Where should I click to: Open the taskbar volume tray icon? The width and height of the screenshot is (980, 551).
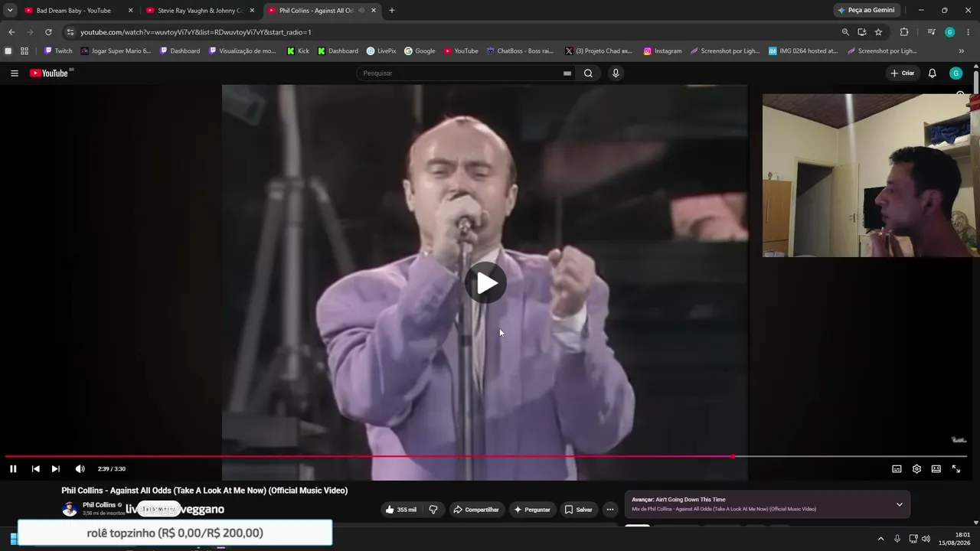(925, 539)
